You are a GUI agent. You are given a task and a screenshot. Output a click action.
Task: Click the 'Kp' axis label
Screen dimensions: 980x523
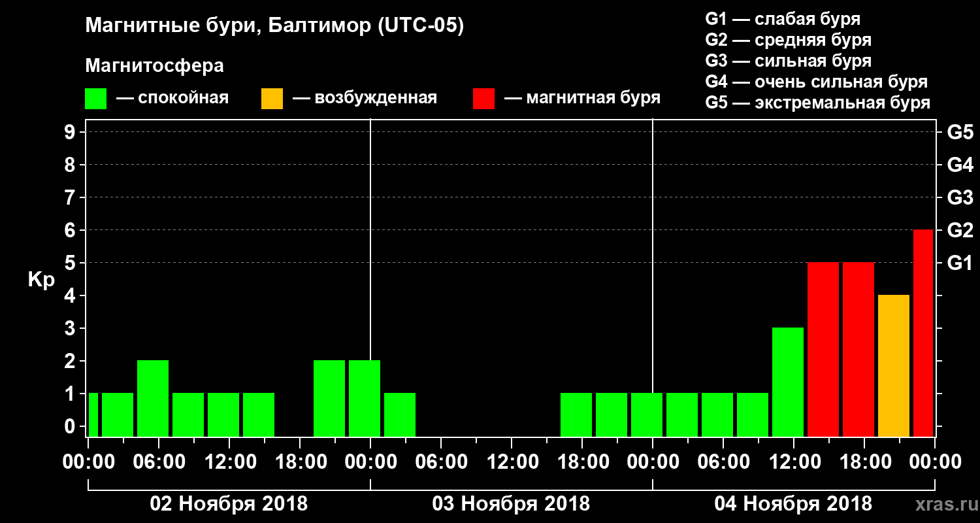[41, 280]
